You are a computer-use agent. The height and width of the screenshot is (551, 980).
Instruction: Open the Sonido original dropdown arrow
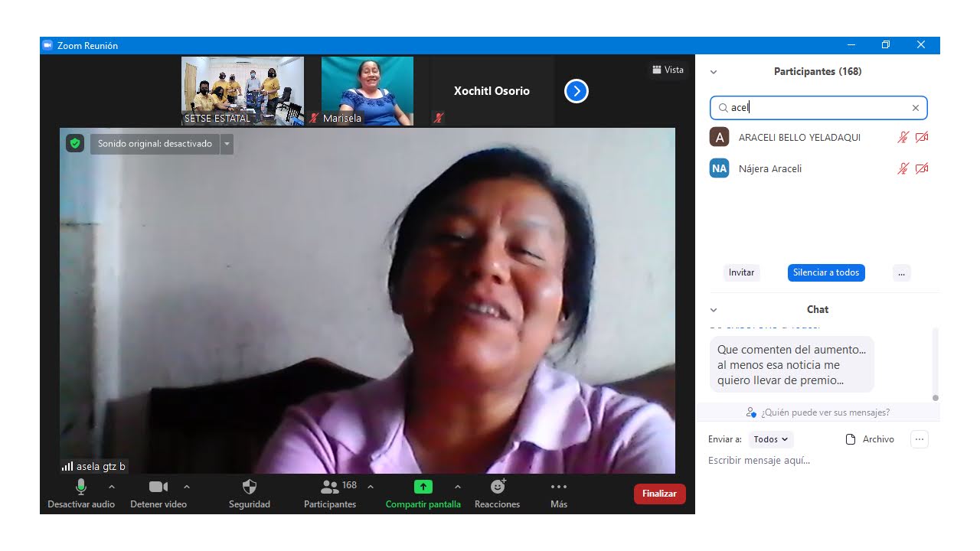[x=227, y=144]
